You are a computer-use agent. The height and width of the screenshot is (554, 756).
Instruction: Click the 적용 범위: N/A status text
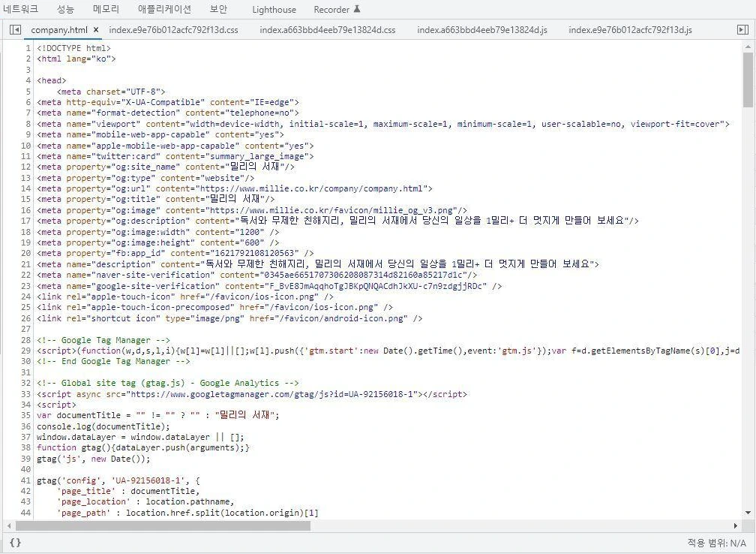tap(716, 543)
